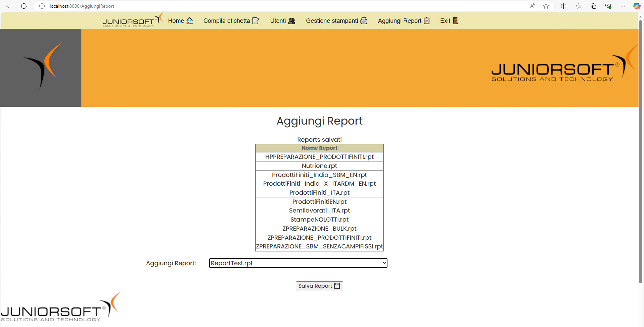Open Aggiungi Report menu item
This screenshot has height=327, width=644.
[404, 21]
